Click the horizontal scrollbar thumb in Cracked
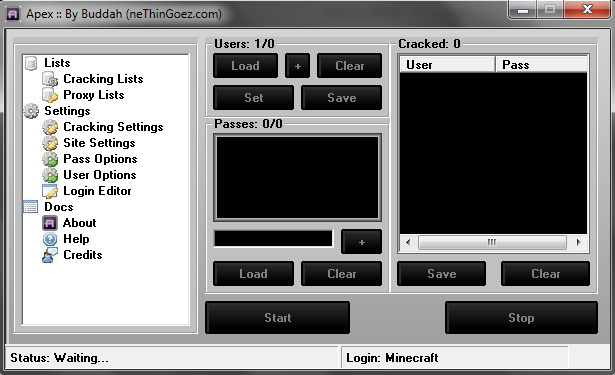 point(492,242)
